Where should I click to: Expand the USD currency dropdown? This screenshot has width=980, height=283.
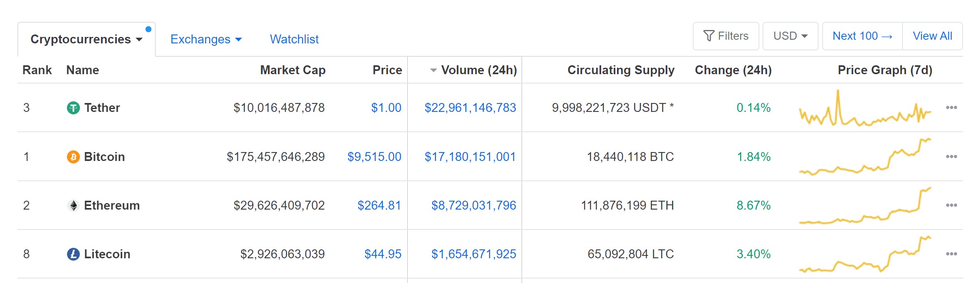point(790,36)
